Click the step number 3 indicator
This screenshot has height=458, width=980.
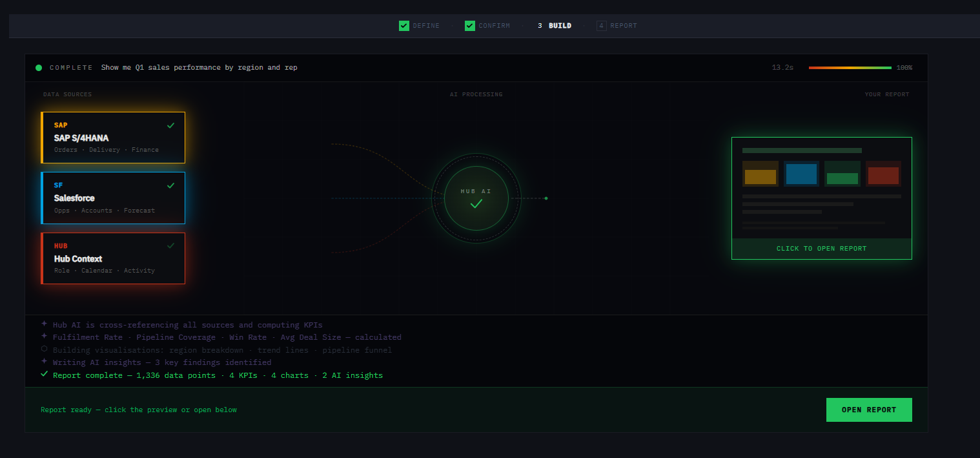coord(540,26)
